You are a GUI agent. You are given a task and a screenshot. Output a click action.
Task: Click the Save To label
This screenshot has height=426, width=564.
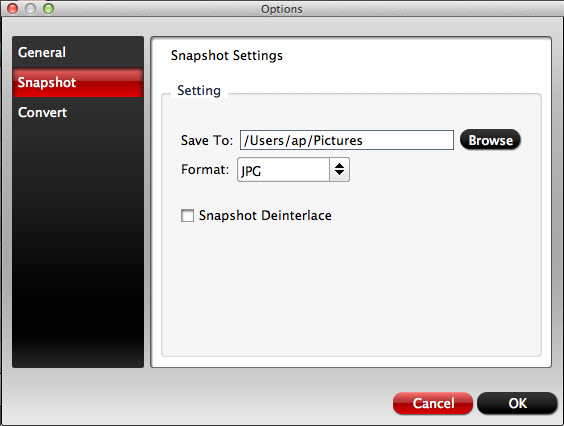coord(207,140)
